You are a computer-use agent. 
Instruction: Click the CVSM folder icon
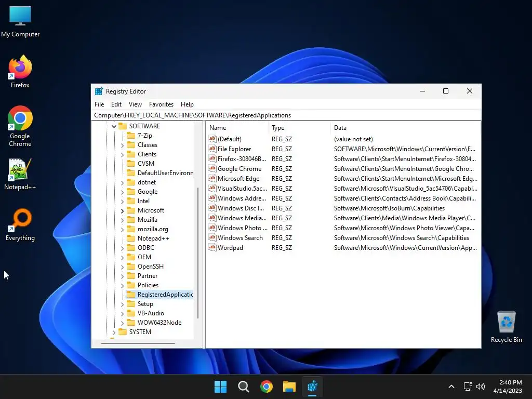tap(131, 164)
